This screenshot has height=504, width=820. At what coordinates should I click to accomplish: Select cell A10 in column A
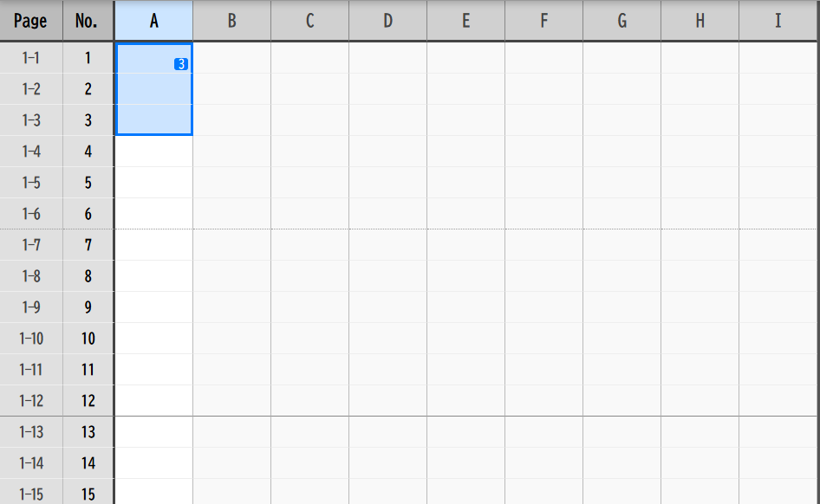pyautogui.click(x=153, y=339)
